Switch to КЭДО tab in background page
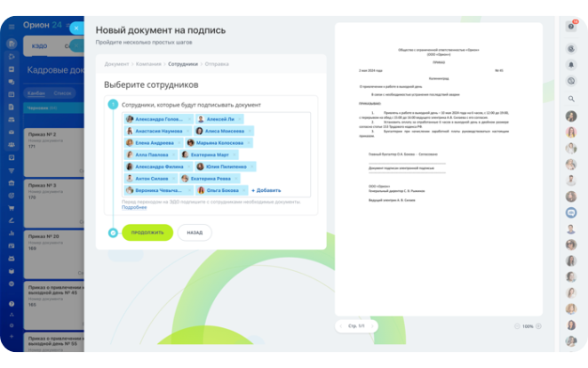Screen dimensions: 588x368 pos(39,46)
